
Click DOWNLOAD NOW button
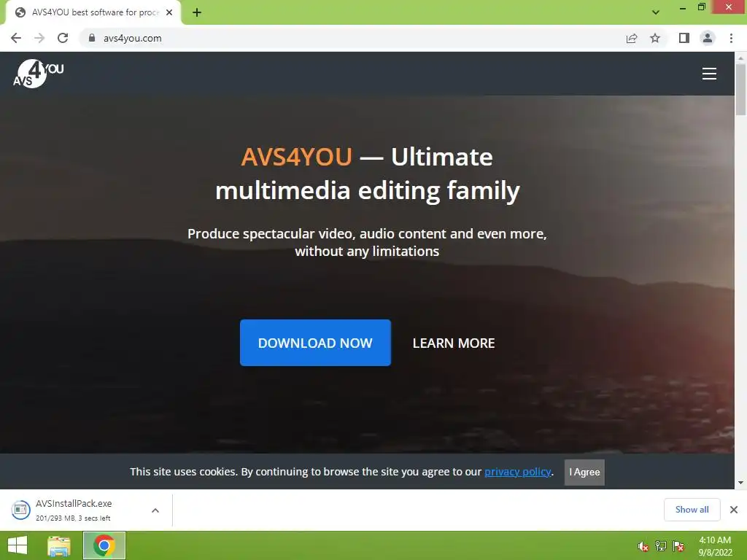[315, 343]
